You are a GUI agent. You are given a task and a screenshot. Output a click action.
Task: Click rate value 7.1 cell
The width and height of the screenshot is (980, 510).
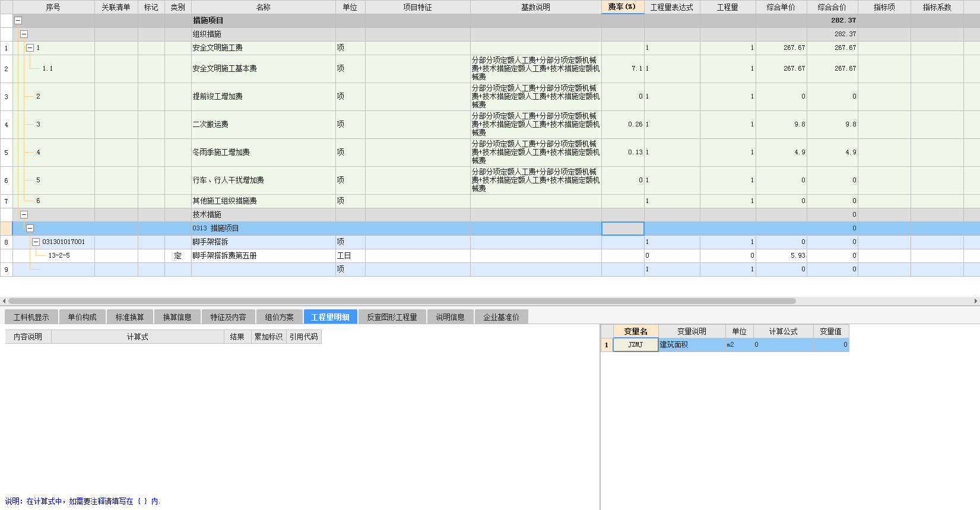pos(623,69)
